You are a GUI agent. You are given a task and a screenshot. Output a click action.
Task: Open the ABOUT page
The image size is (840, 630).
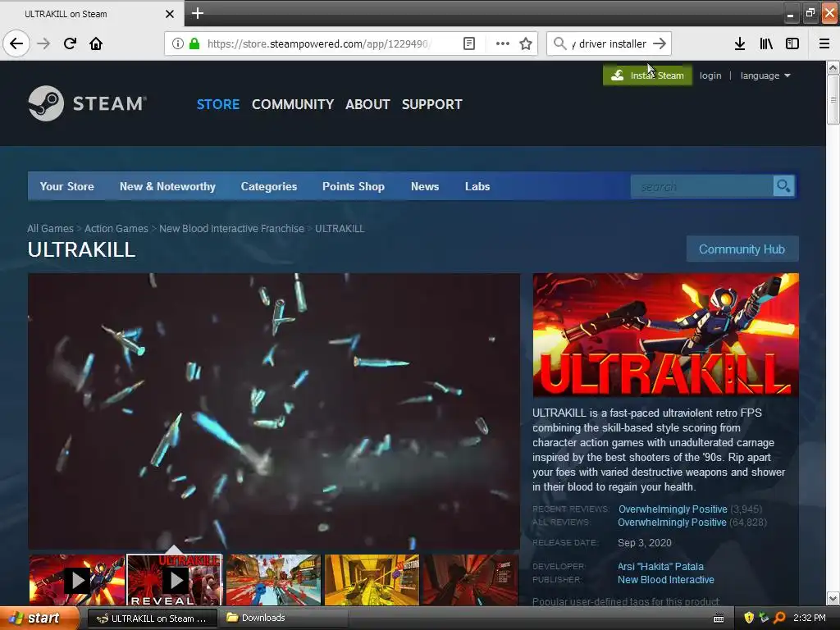[367, 104]
